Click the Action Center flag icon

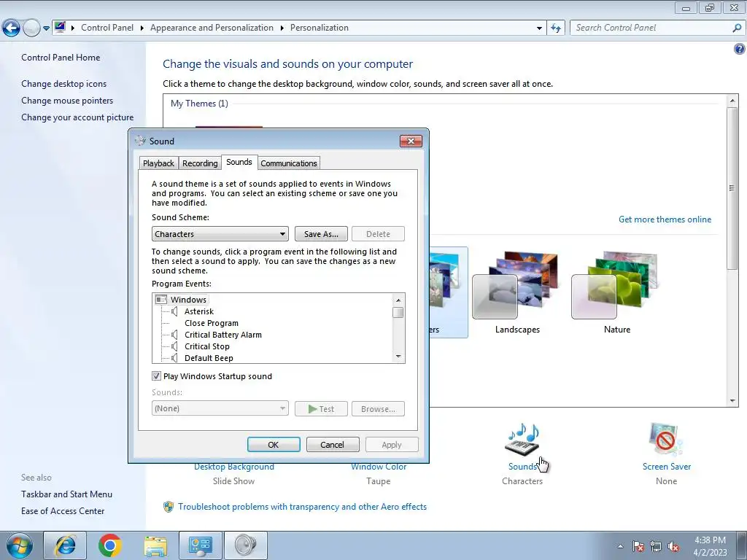(638, 546)
